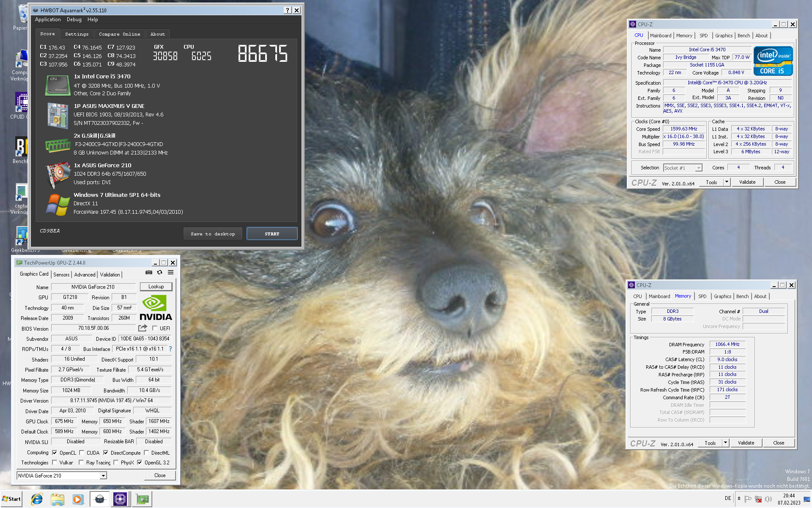Select the GPU-Z taskbar icon
This screenshot has height=508, width=812.
(x=143, y=500)
